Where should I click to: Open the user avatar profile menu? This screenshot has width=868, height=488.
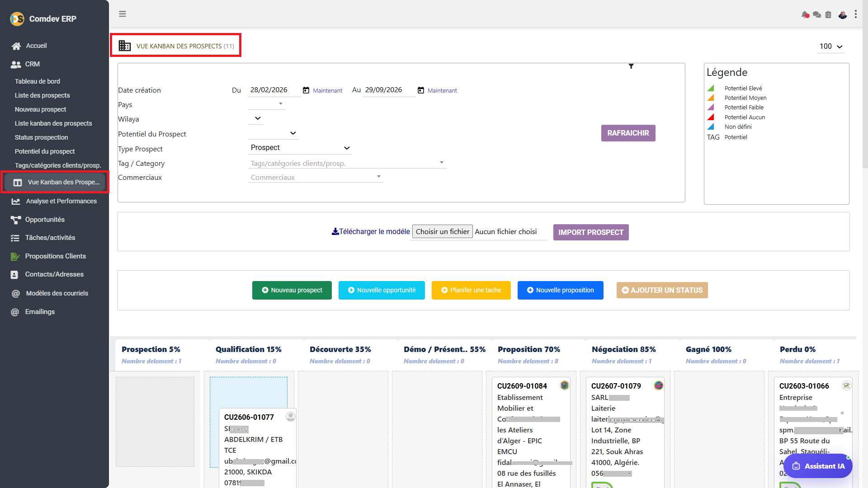(x=843, y=14)
